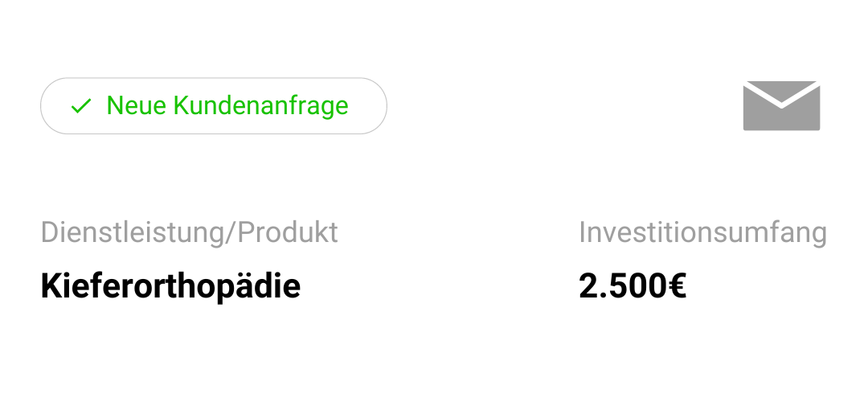Click the word Produkt in the gray label
The image size is (868, 402).
coord(288,232)
